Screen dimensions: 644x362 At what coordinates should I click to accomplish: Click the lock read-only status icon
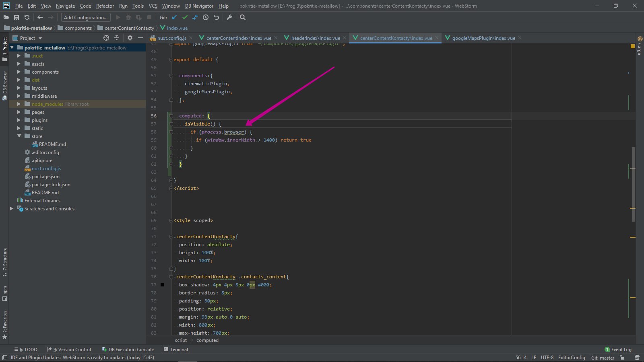point(622,358)
